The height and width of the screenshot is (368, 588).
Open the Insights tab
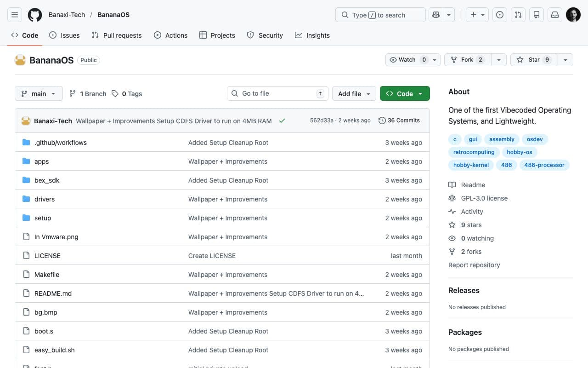[x=312, y=35]
